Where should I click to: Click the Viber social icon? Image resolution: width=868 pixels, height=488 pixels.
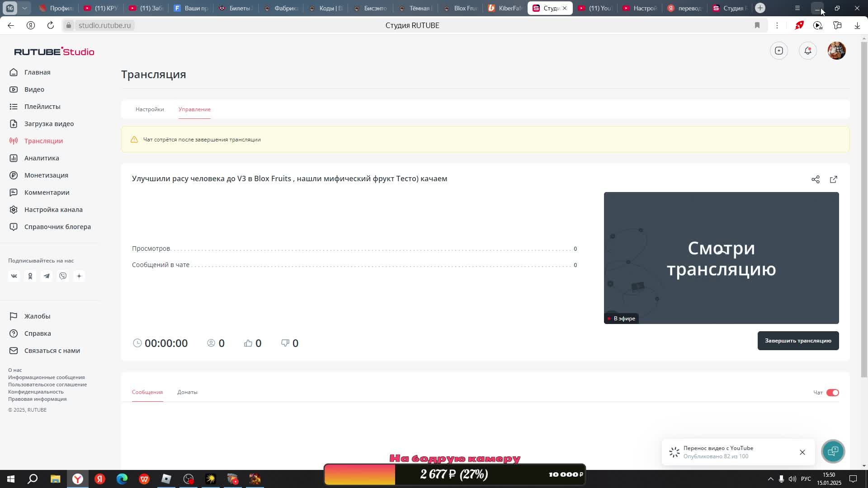63,276
